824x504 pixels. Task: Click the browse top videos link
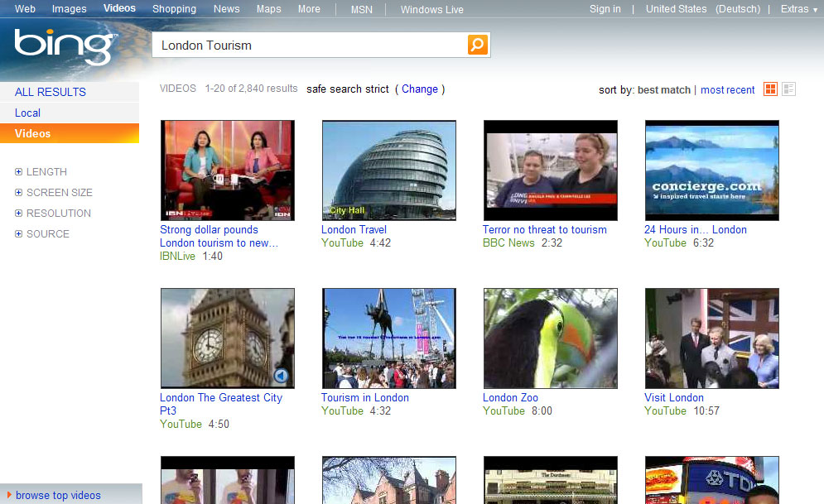pos(58,495)
